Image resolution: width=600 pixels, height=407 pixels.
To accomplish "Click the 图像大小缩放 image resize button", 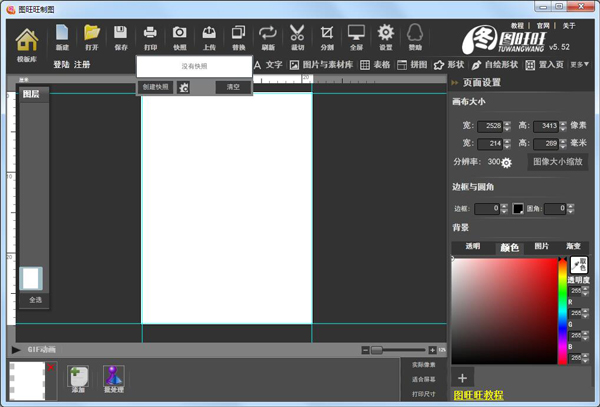I will 558,161.
